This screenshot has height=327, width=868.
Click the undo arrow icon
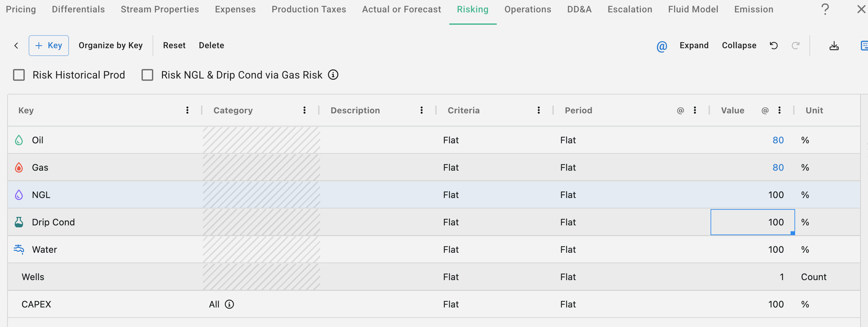pos(774,46)
